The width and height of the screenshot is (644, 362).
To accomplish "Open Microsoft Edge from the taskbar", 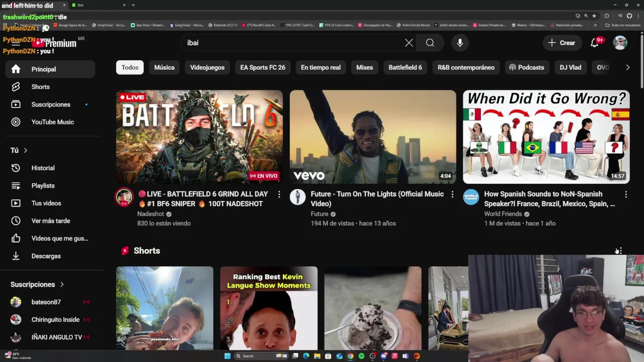I will click(306, 356).
